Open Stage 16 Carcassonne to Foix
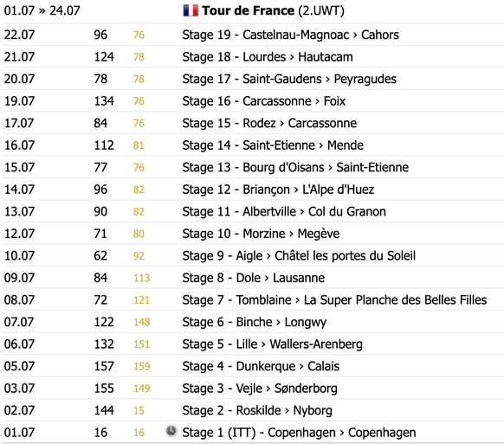The height and width of the screenshot is (444, 504). point(264,101)
